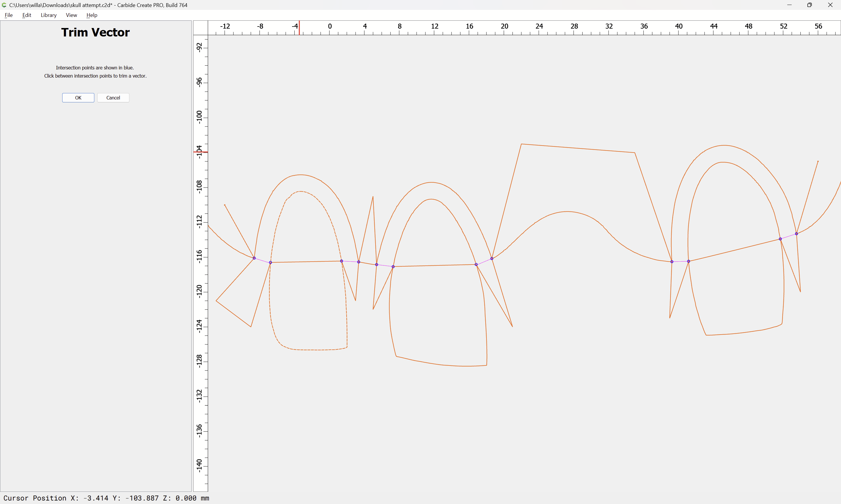Open the View menu
The width and height of the screenshot is (841, 504).
point(71,15)
